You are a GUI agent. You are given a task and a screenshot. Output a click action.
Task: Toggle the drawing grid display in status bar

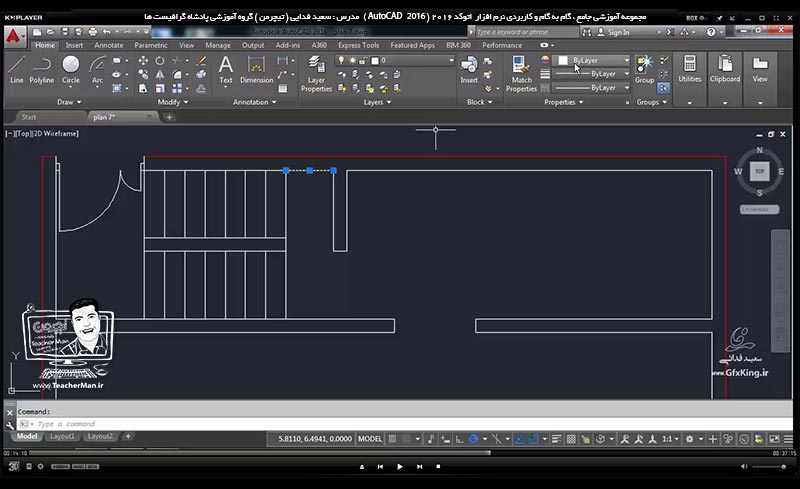(x=392, y=438)
